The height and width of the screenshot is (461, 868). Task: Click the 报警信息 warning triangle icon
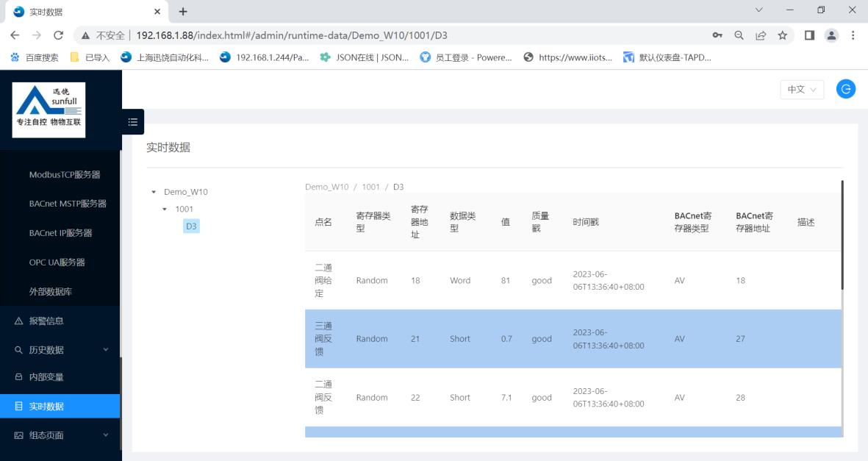[x=18, y=321]
